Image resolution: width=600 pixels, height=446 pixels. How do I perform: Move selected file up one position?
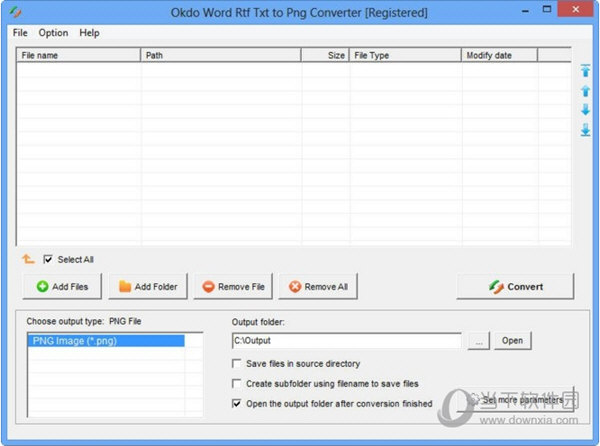click(x=585, y=91)
